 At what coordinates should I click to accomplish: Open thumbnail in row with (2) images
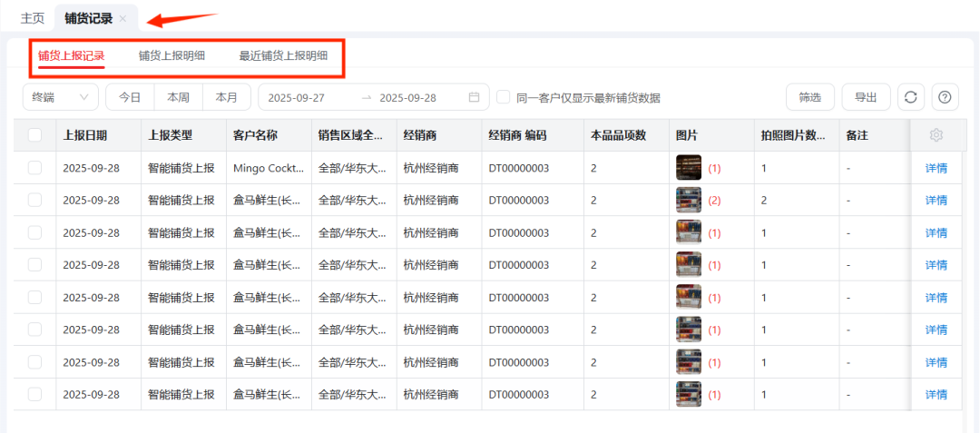(689, 200)
